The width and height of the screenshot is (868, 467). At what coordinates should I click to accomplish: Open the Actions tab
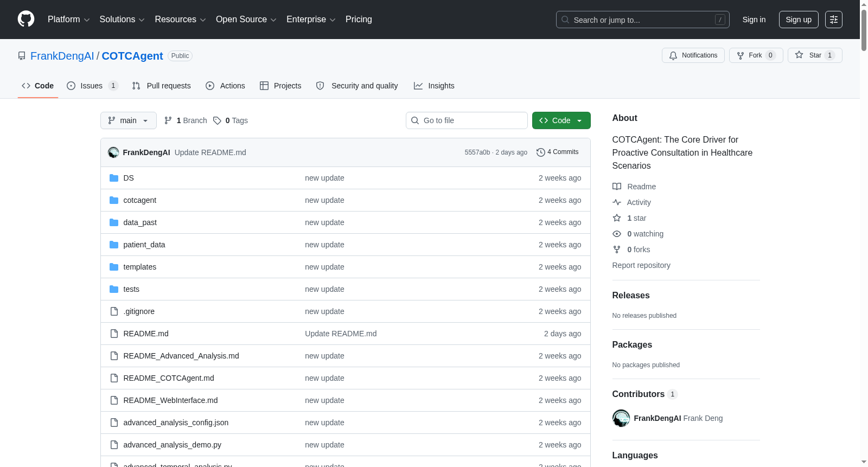226,86
